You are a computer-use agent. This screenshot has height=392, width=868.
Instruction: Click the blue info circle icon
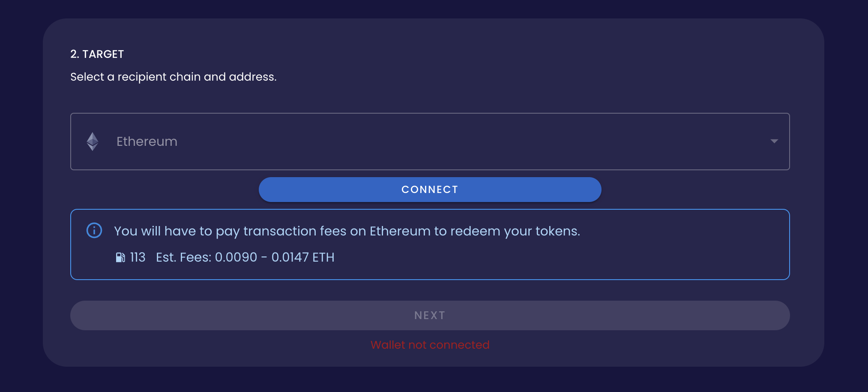click(94, 230)
